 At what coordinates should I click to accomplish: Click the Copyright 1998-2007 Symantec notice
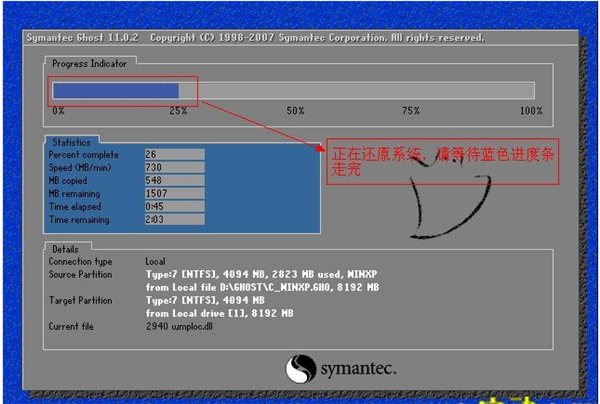point(317,38)
